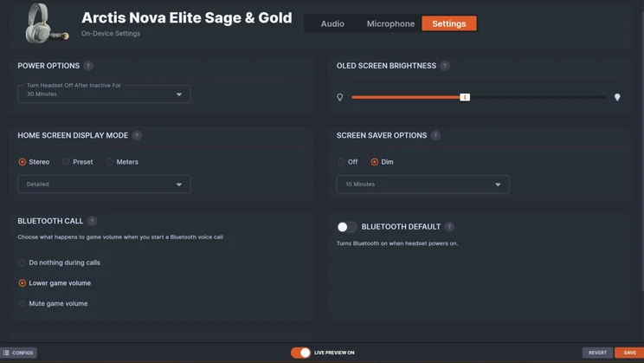The width and height of the screenshot is (644, 363).
Task: Open Bluetooth Call help icon
Action: click(92, 221)
